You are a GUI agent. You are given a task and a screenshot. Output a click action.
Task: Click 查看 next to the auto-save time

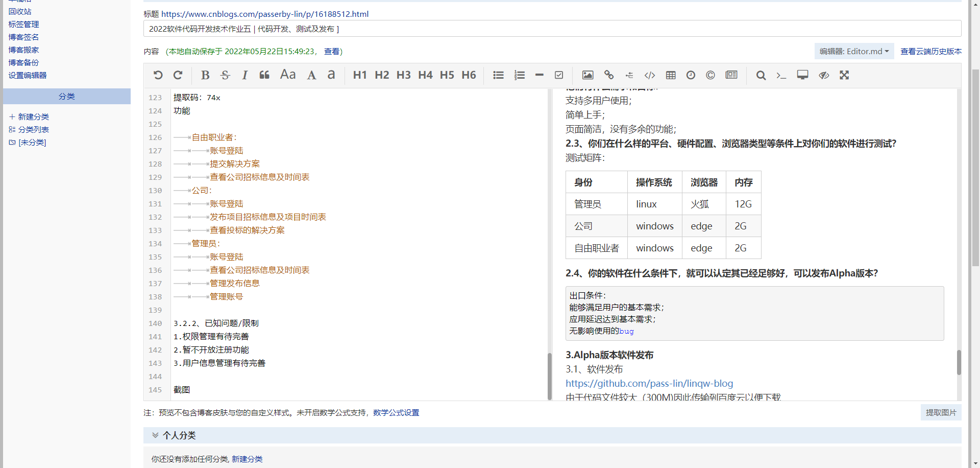332,51
